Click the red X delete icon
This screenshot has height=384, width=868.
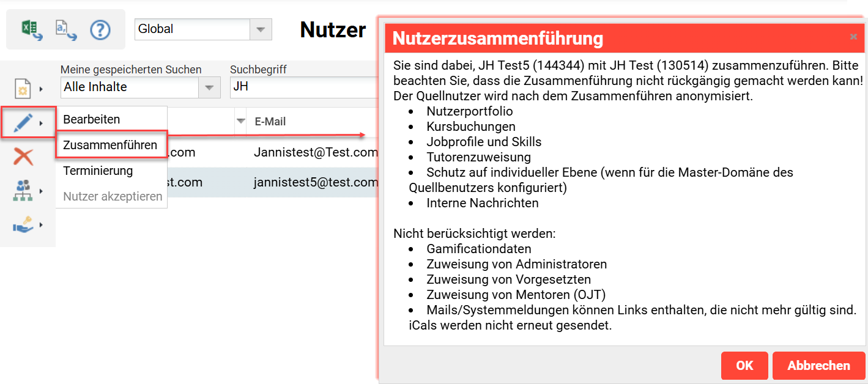(x=23, y=157)
